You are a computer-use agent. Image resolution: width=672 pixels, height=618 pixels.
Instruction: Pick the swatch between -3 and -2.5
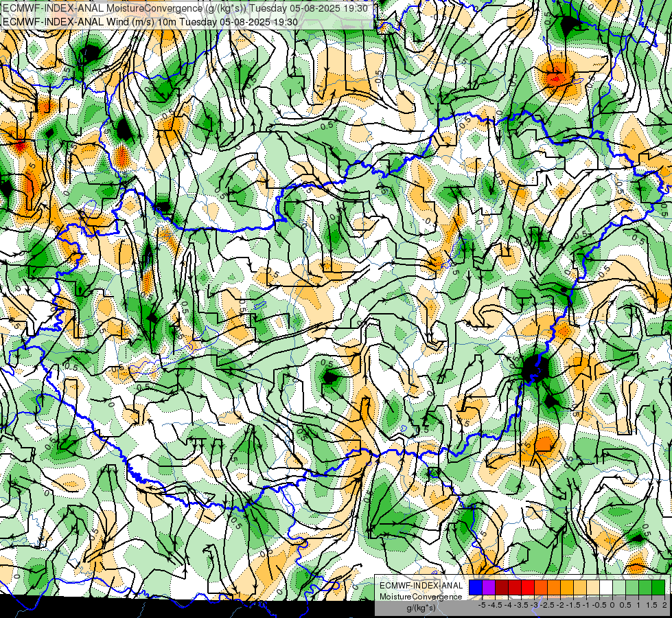[541, 587]
